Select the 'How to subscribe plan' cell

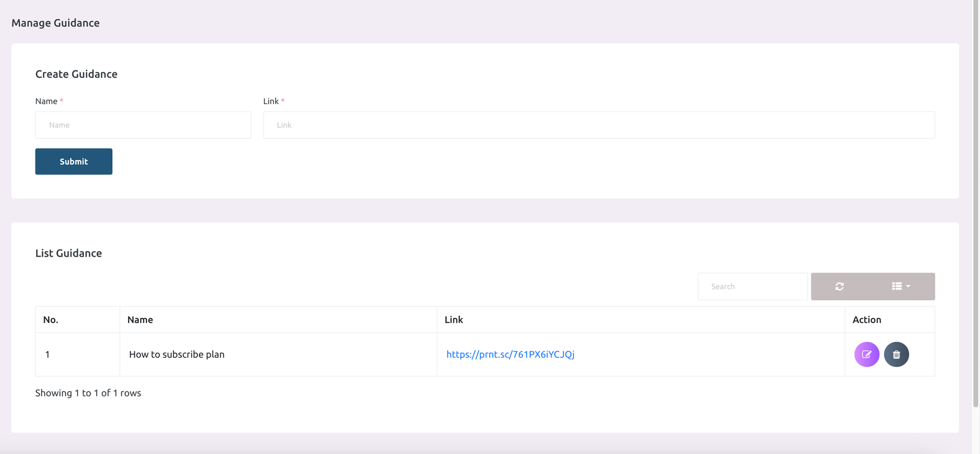pyautogui.click(x=177, y=354)
